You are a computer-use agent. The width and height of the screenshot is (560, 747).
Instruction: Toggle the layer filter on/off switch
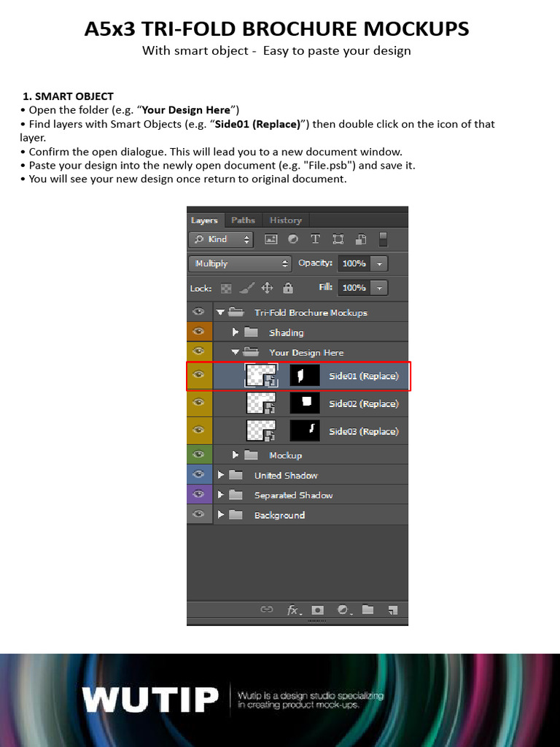(384, 239)
